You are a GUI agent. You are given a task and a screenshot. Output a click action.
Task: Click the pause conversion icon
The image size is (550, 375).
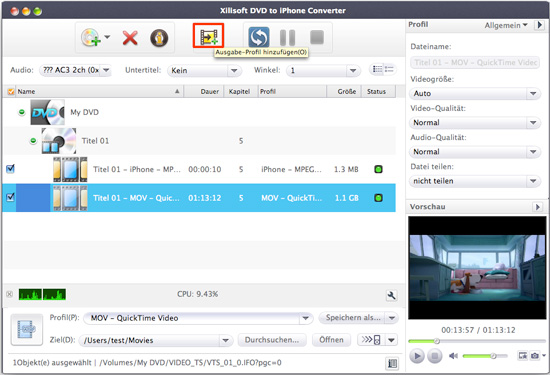287,38
